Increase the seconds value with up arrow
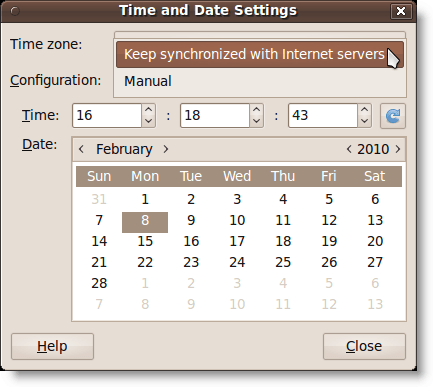The image size is (433, 387). (x=364, y=110)
